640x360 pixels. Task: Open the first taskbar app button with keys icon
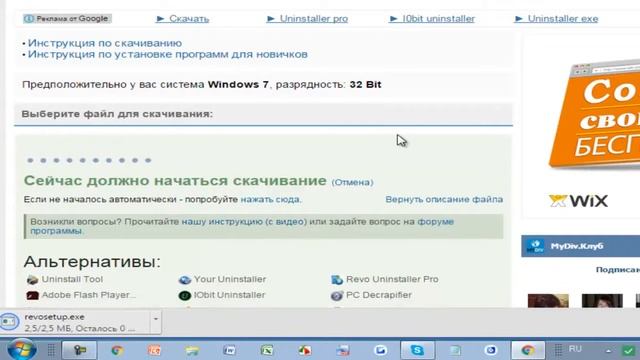point(79,350)
